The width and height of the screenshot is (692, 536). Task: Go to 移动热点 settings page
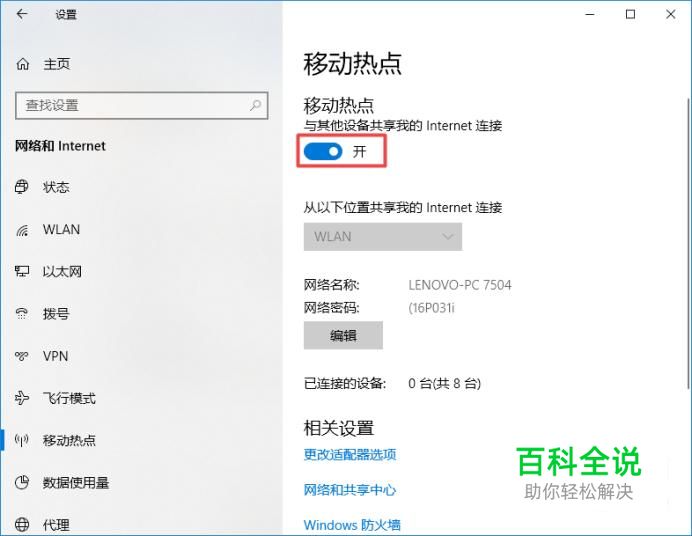tap(69, 440)
